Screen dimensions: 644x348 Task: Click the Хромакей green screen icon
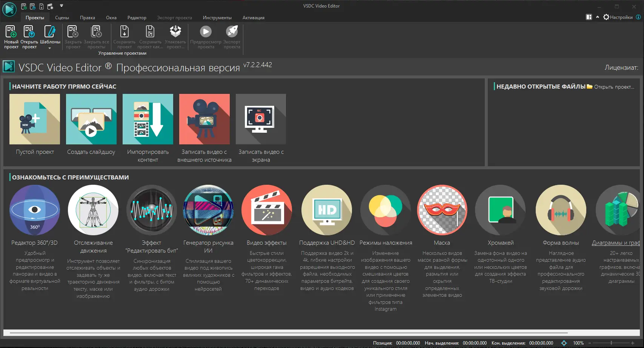[x=500, y=210]
